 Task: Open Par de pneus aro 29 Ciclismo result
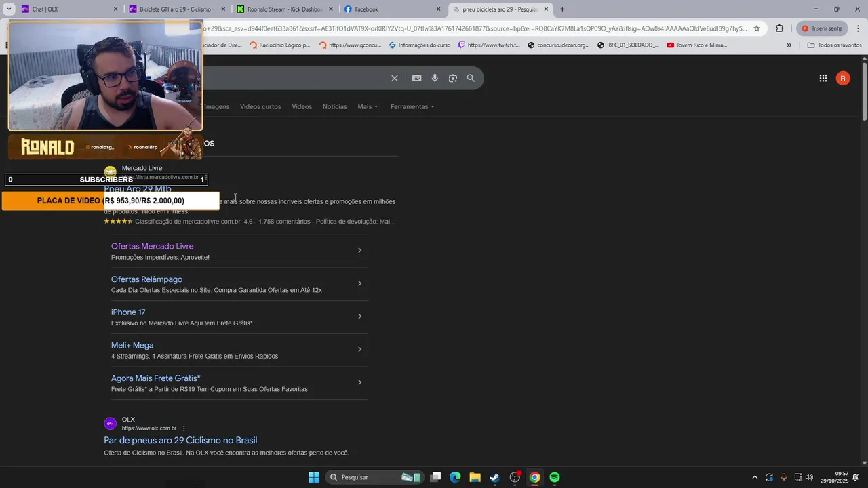[180, 441]
